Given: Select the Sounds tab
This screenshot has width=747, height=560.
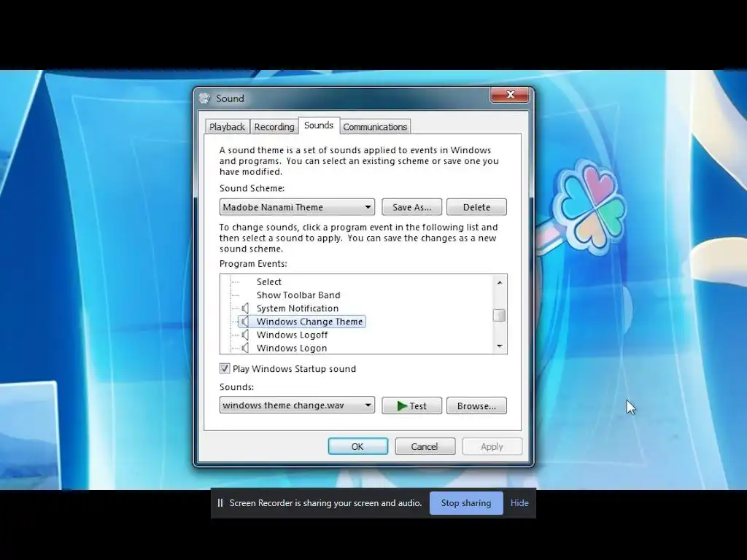Looking at the screenshot, I should (319, 125).
